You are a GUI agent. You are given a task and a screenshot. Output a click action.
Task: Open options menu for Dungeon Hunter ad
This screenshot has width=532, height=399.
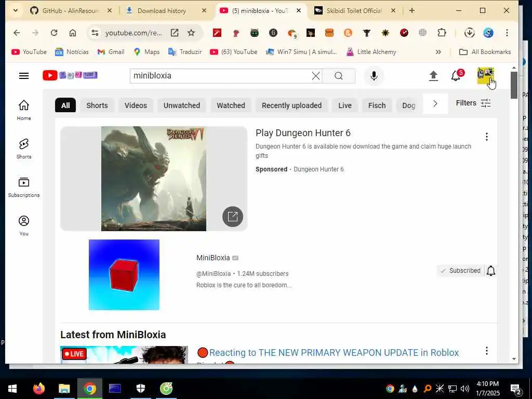(486, 137)
